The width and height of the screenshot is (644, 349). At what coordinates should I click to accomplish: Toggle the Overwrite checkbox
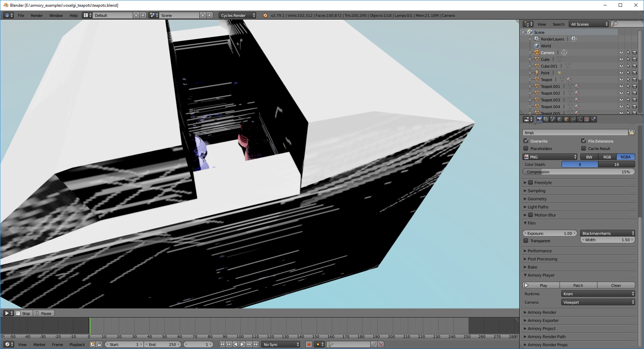pos(526,141)
